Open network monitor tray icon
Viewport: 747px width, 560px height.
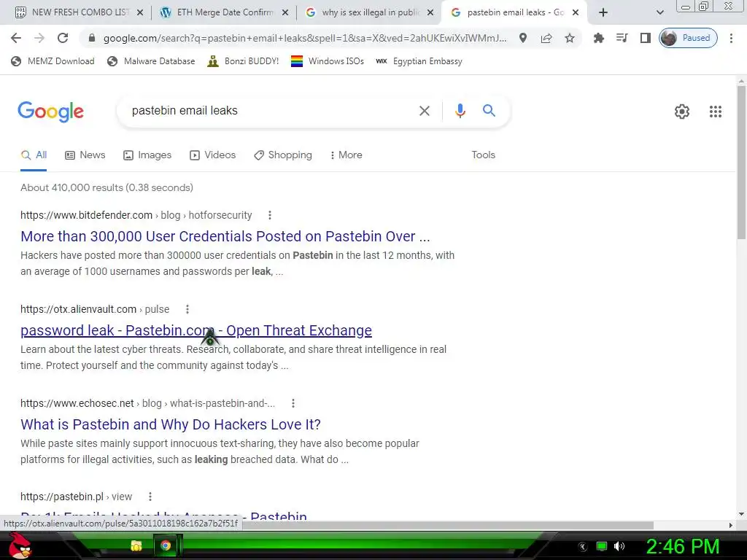point(602,546)
